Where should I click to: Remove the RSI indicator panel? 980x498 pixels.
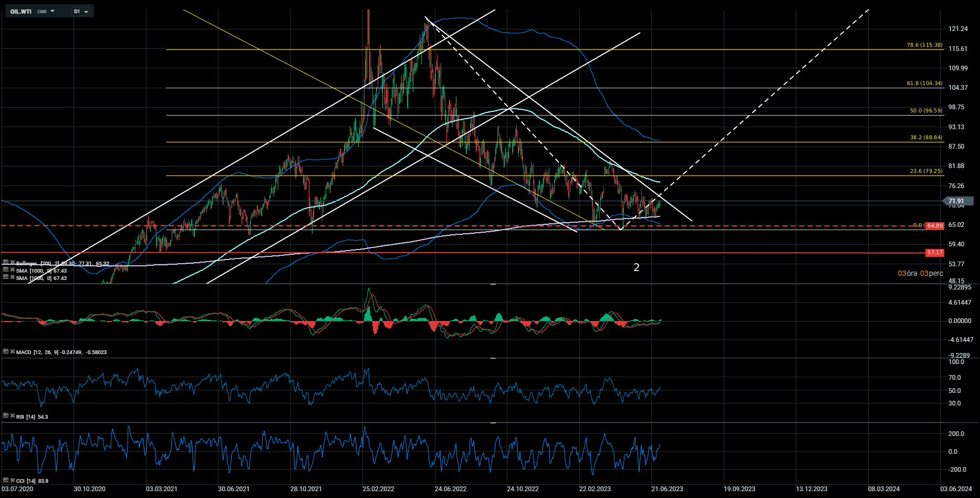12,416
